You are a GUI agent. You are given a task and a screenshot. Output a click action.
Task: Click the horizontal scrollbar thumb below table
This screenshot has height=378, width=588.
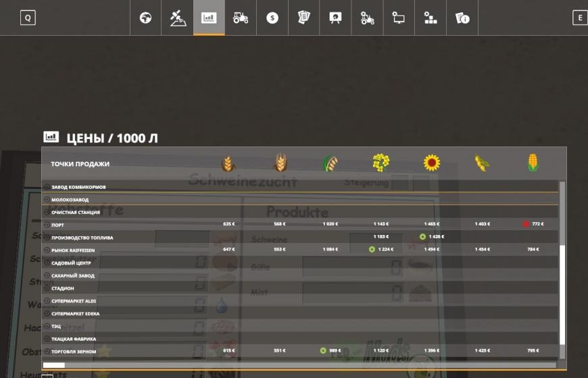pos(54,365)
